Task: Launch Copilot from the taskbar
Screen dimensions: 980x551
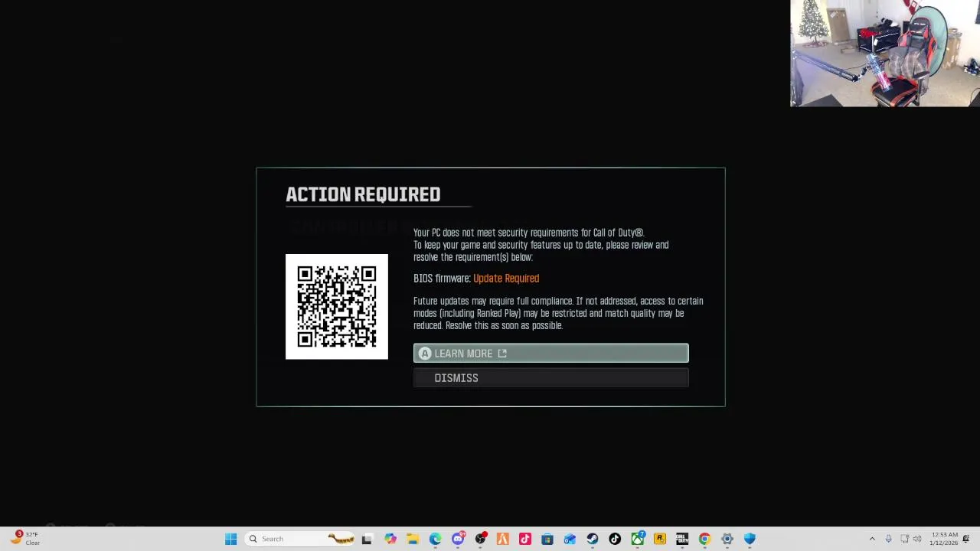Action: [390, 539]
